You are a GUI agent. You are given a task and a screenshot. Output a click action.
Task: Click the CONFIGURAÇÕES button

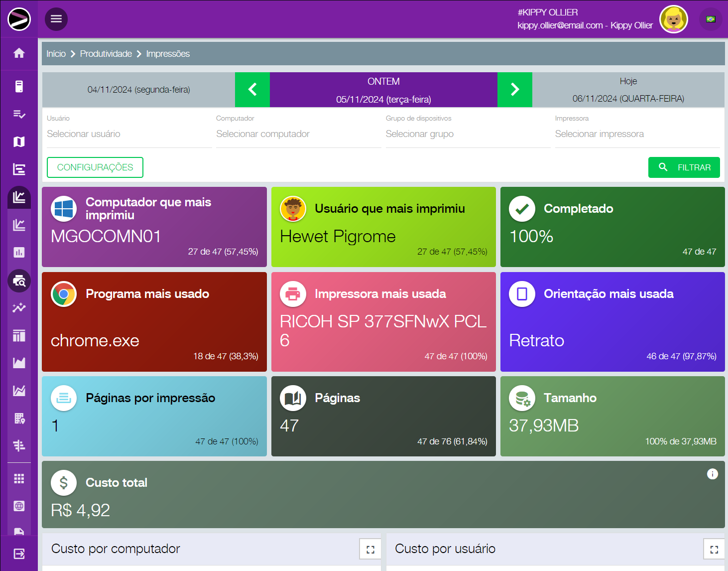[x=95, y=167]
